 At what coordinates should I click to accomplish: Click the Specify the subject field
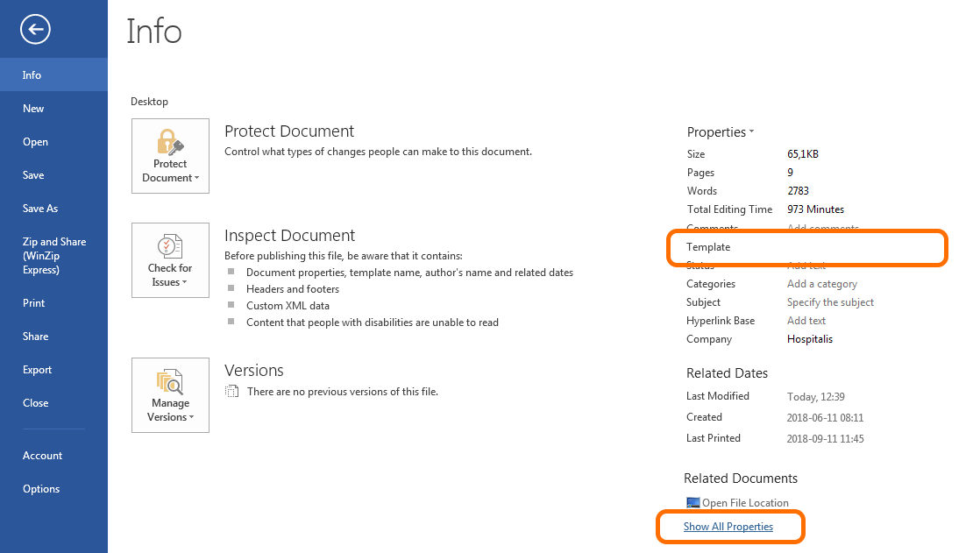pyautogui.click(x=830, y=302)
